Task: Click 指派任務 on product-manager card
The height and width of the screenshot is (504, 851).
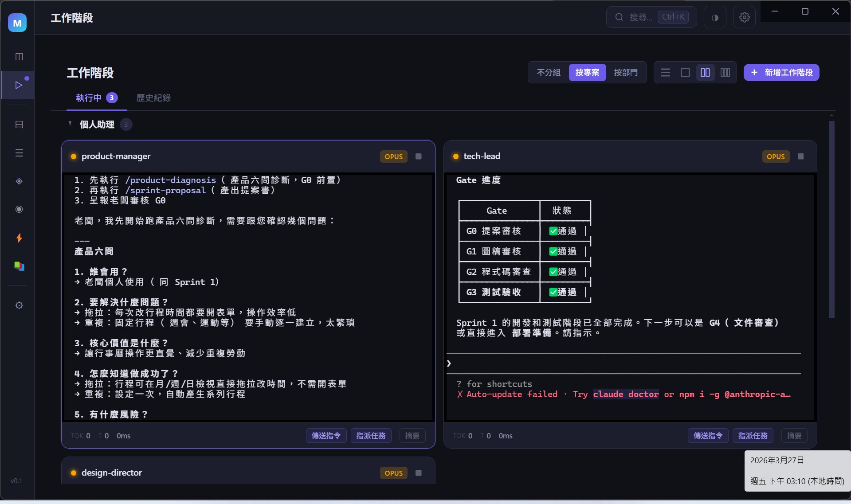Action: click(x=371, y=436)
